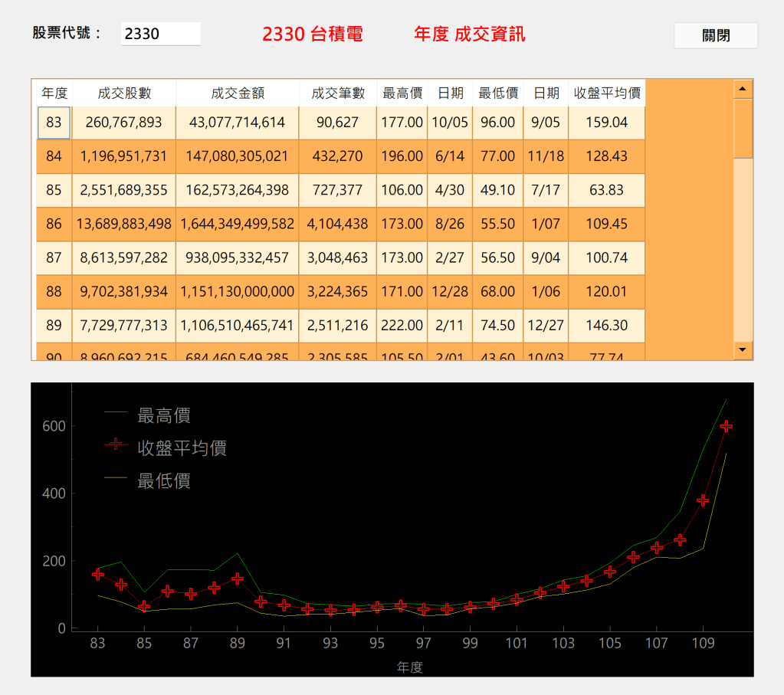Click the 63.83 average closing price cell
The image size is (784, 695).
(x=607, y=190)
